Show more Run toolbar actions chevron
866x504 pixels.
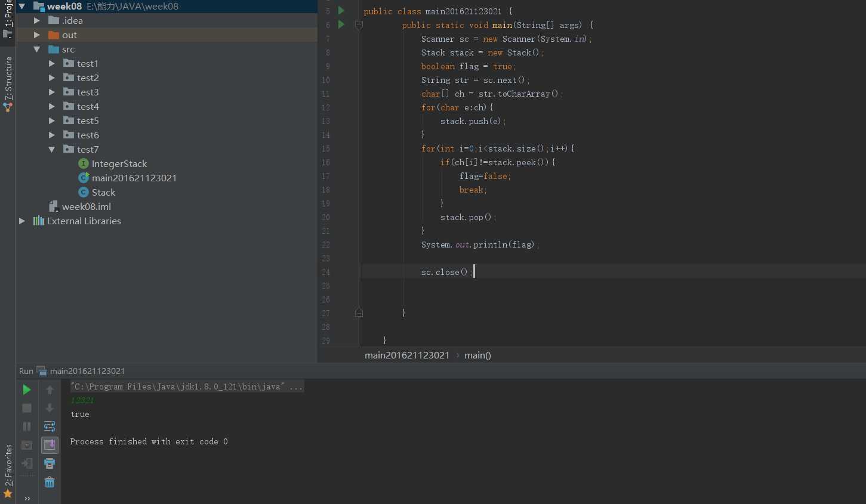(27, 499)
